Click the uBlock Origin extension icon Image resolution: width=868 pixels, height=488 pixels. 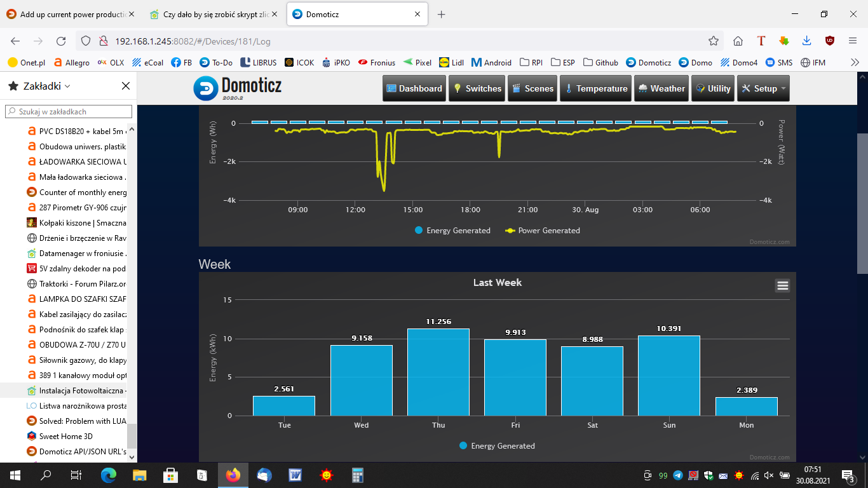tap(829, 41)
